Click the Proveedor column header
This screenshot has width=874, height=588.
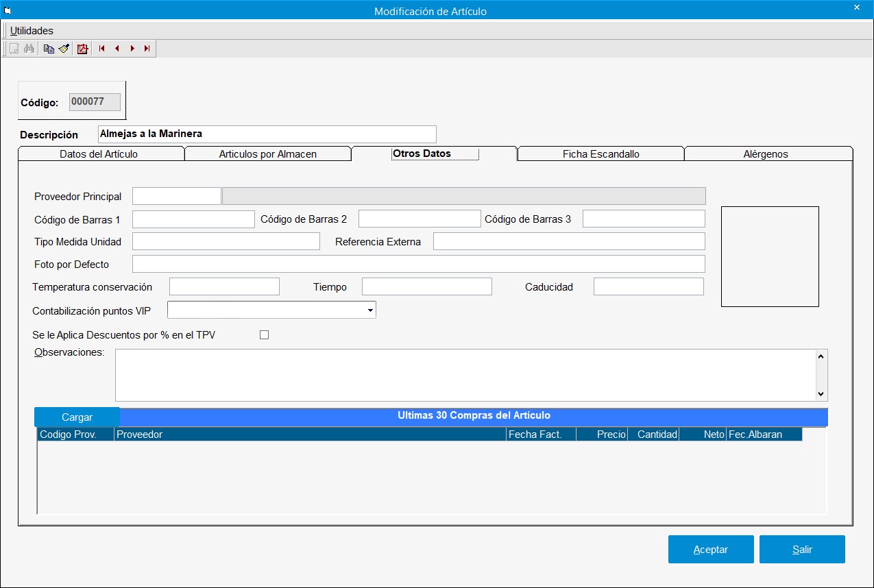310,434
